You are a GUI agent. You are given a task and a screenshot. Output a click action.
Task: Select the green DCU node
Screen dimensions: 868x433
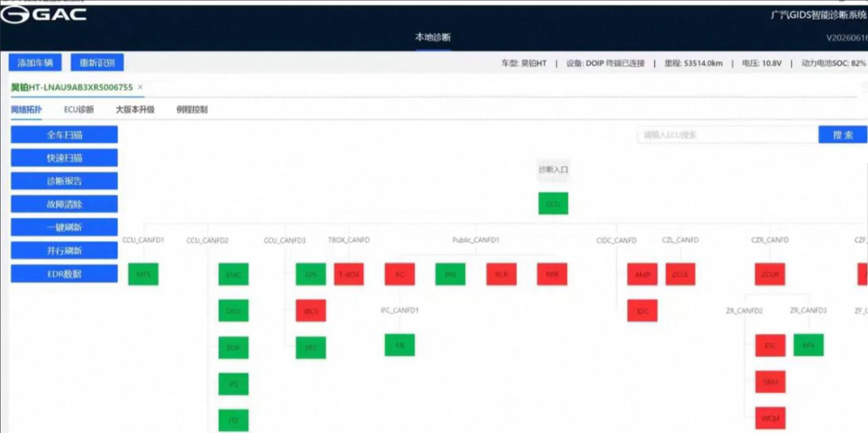(233, 311)
